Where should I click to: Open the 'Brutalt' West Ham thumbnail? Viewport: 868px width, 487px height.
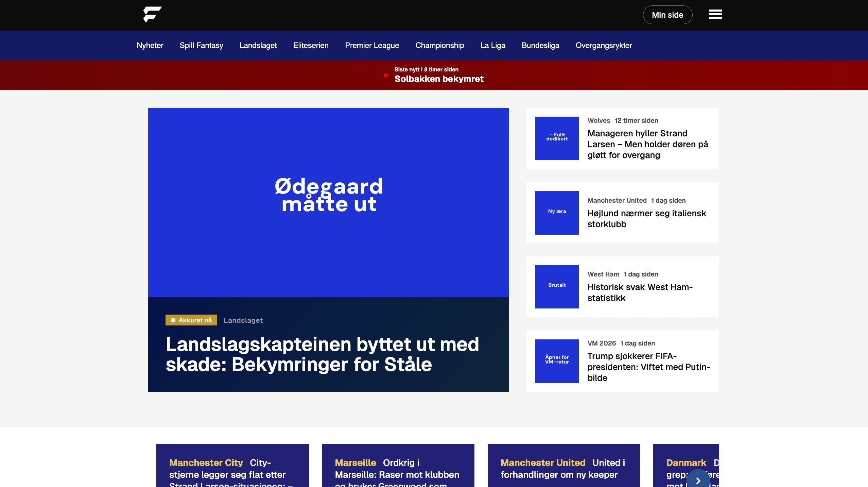[557, 287]
